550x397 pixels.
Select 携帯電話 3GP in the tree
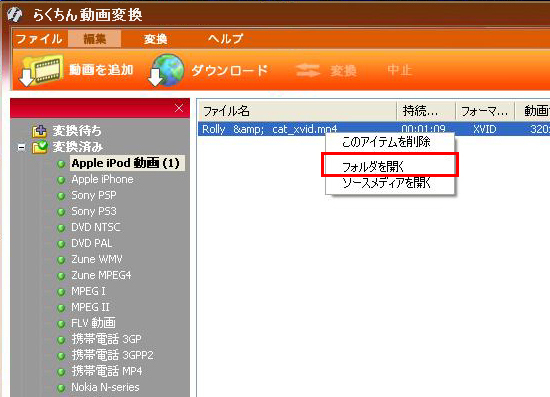tap(106, 339)
